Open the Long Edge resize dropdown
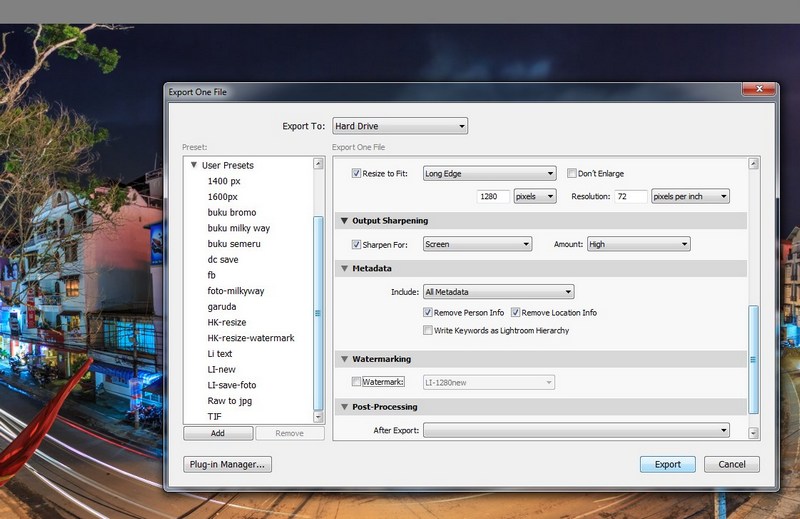This screenshot has width=800, height=519. coord(489,173)
